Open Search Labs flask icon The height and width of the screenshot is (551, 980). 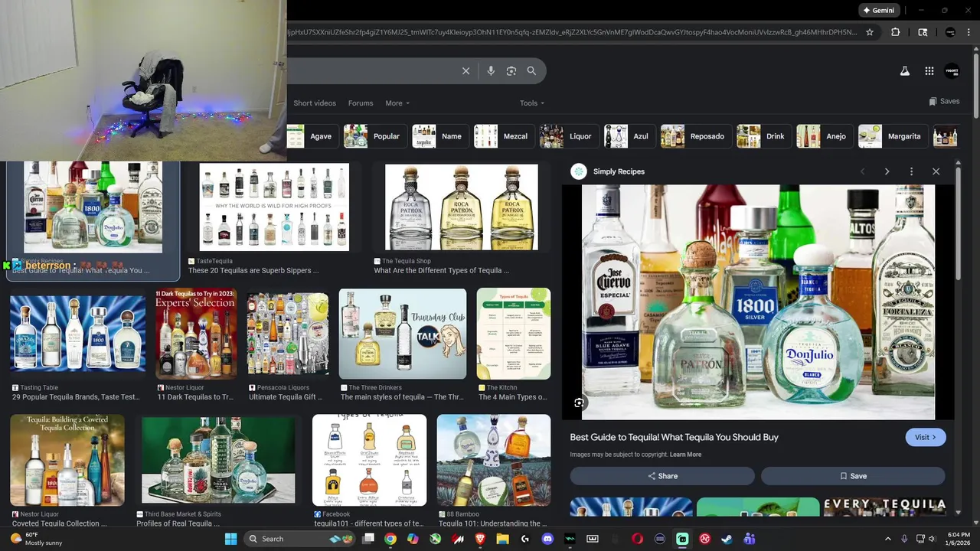[x=904, y=70]
